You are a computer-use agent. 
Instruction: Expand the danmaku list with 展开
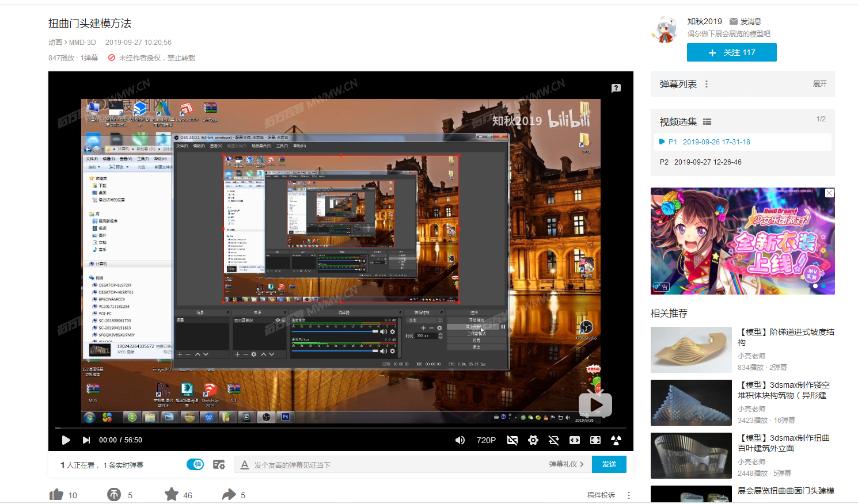point(820,84)
